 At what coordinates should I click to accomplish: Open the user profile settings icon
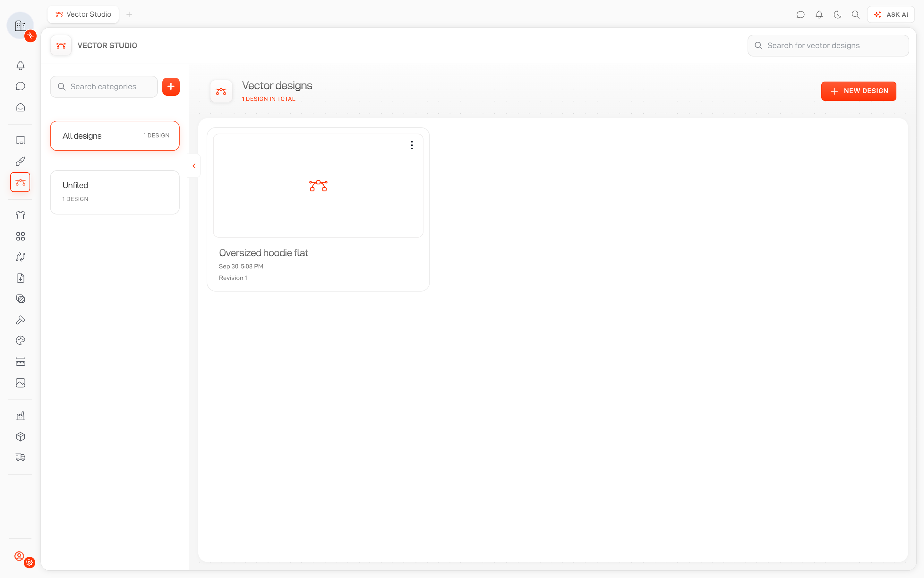click(x=20, y=556)
